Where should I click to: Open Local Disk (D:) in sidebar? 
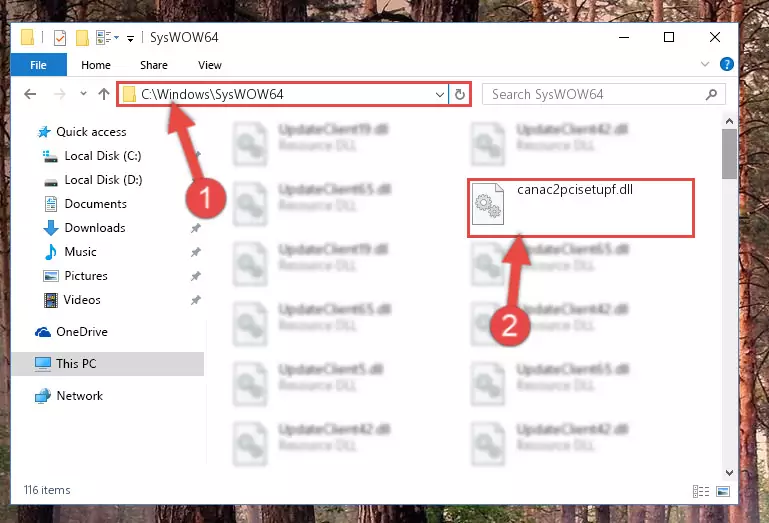coord(103,180)
